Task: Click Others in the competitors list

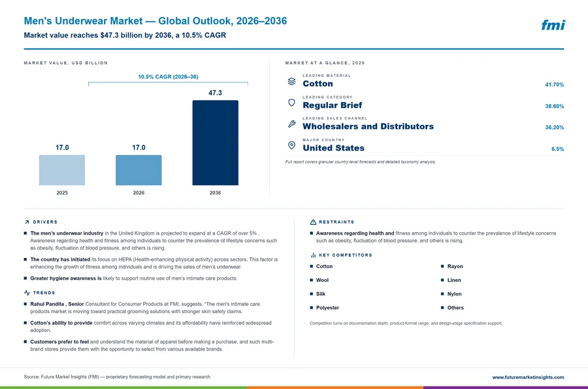Action: [455, 308]
